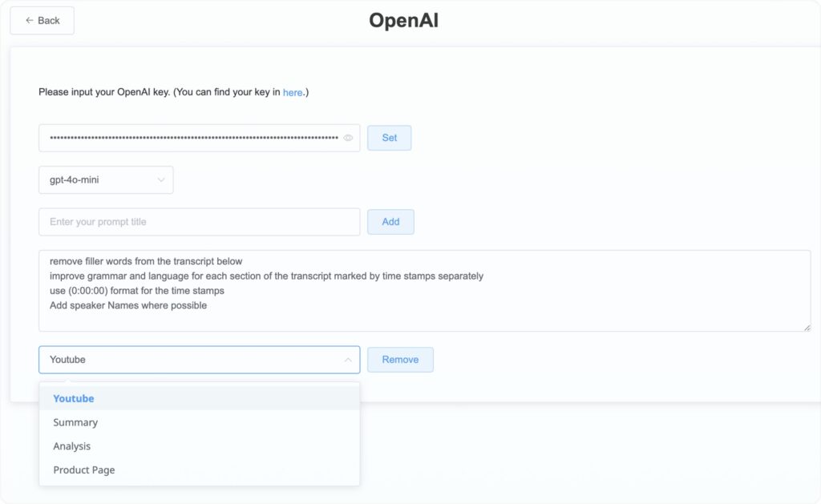This screenshot has width=821, height=504.
Task: Collapse the Youtube prompt dropdown
Action: (x=199, y=360)
